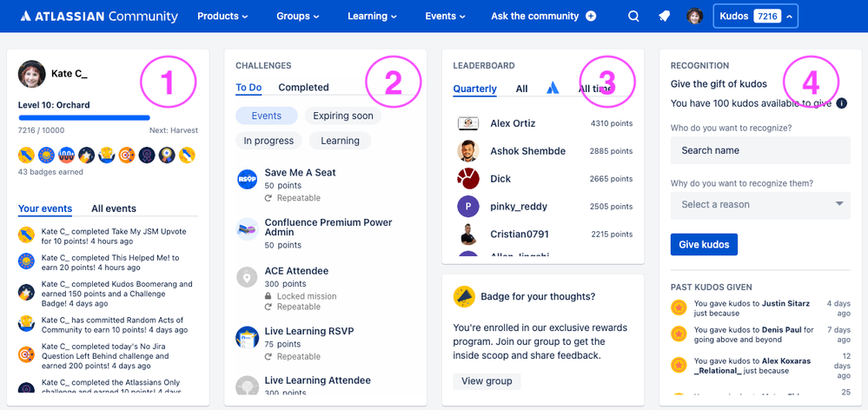Screen dimensions: 868x410
Task: Click Alex Ortiz name on leaderboard
Action: tap(513, 123)
